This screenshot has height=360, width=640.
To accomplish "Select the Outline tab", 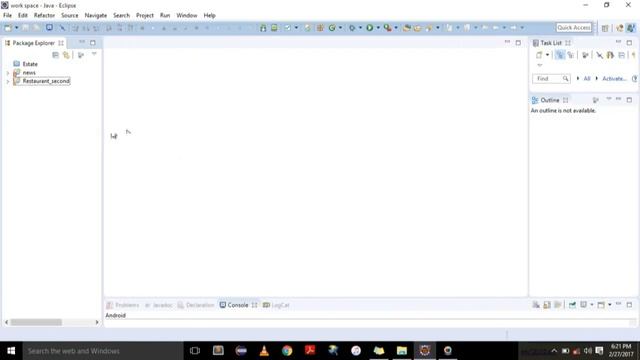I will (x=549, y=100).
